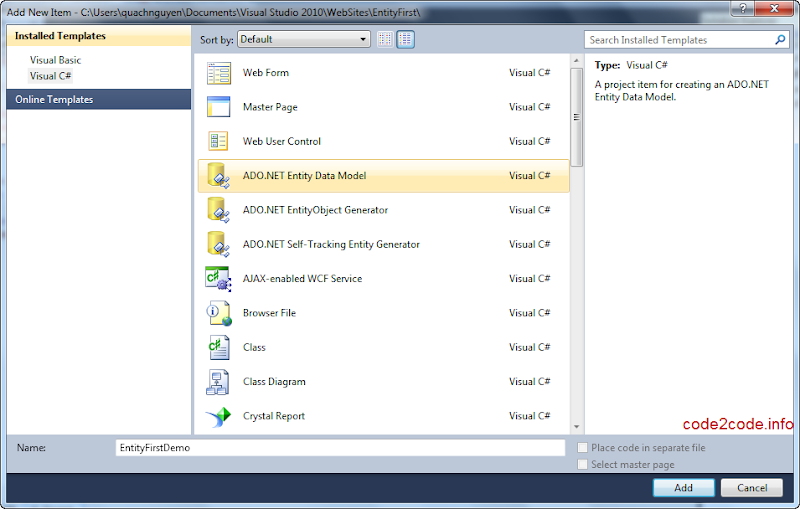Click the Cancel button
Image resolution: width=800 pixels, height=509 pixels.
point(752,488)
